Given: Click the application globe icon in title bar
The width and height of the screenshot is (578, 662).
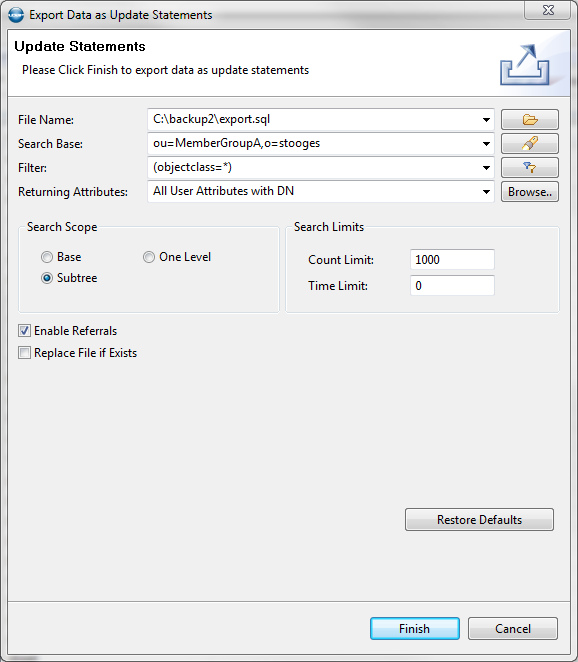Looking at the screenshot, I should 16,15.
